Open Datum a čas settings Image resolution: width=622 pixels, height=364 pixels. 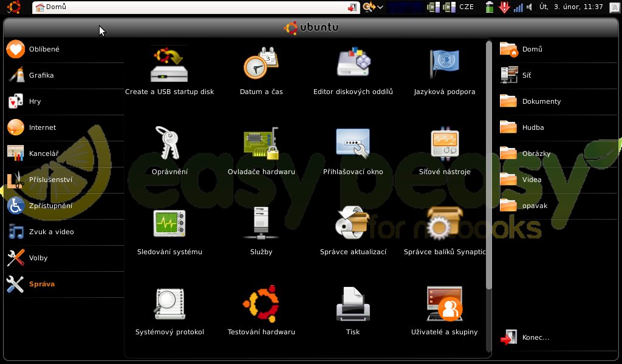[x=261, y=70]
